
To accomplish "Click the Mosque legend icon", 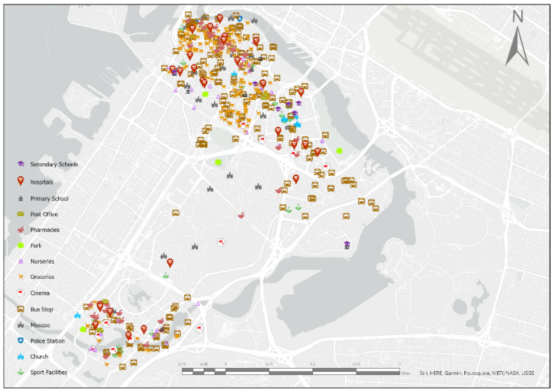I will pos(21,325).
